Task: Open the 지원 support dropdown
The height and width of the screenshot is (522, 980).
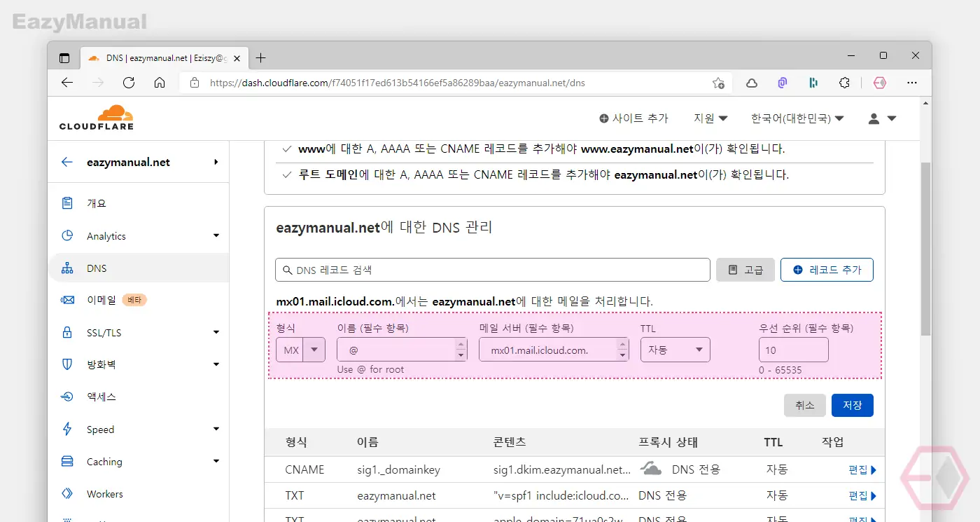Action: tap(710, 118)
